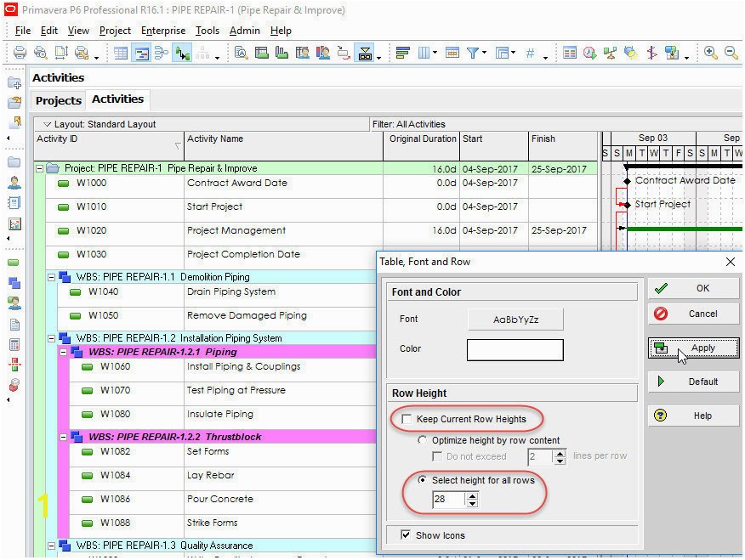Open the Layout: Standard Layout dropdown
Screen dimensions: 745x560
[47, 124]
